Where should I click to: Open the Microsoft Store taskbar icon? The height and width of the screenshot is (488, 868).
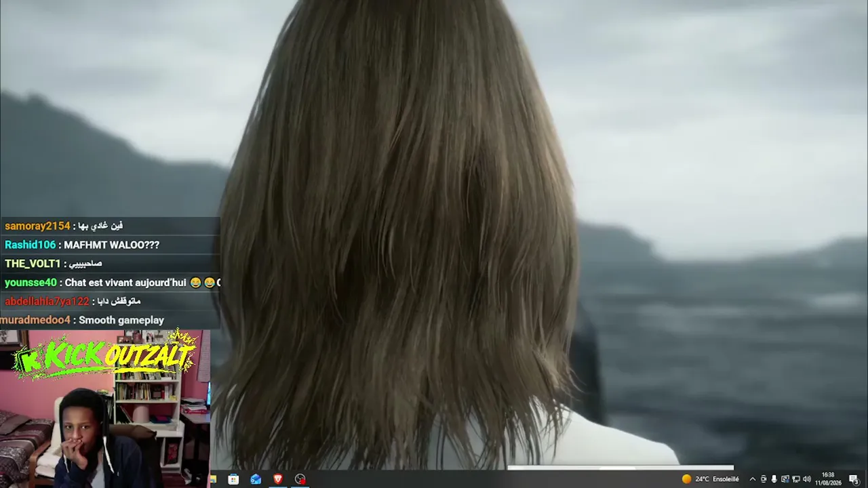tap(233, 479)
